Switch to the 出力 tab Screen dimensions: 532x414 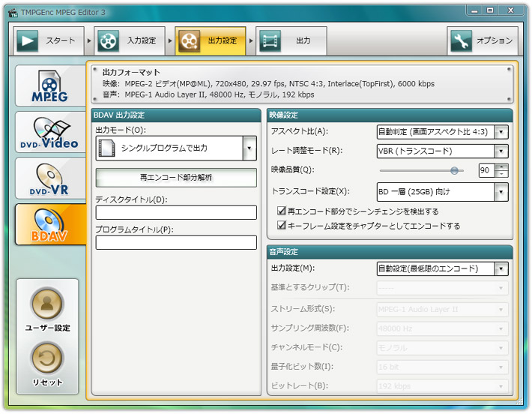pyautogui.click(x=291, y=40)
